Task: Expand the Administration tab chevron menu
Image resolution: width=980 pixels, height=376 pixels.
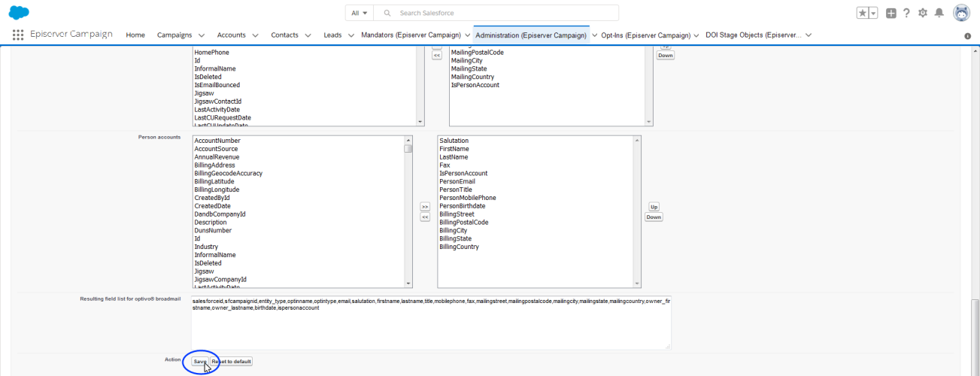Action: [x=593, y=35]
